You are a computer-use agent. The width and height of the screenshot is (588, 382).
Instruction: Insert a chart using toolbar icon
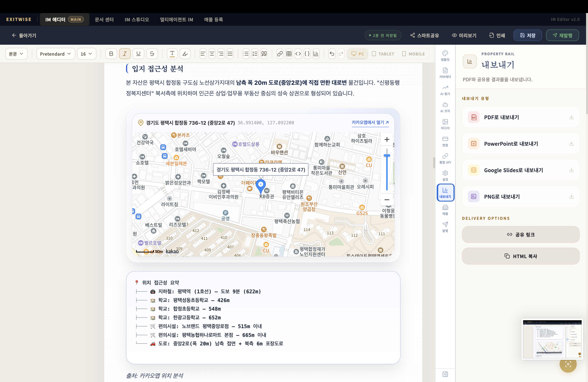click(x=316, y=54)
